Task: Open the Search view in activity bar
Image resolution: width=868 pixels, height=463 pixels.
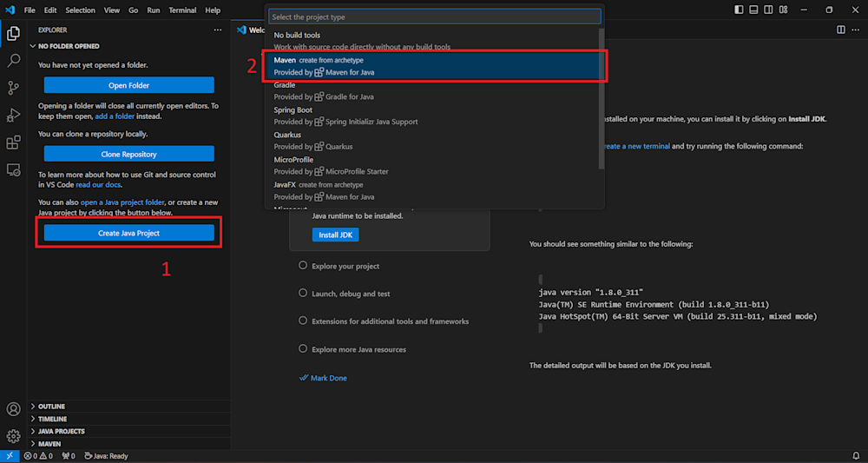Action: point(13,60)
